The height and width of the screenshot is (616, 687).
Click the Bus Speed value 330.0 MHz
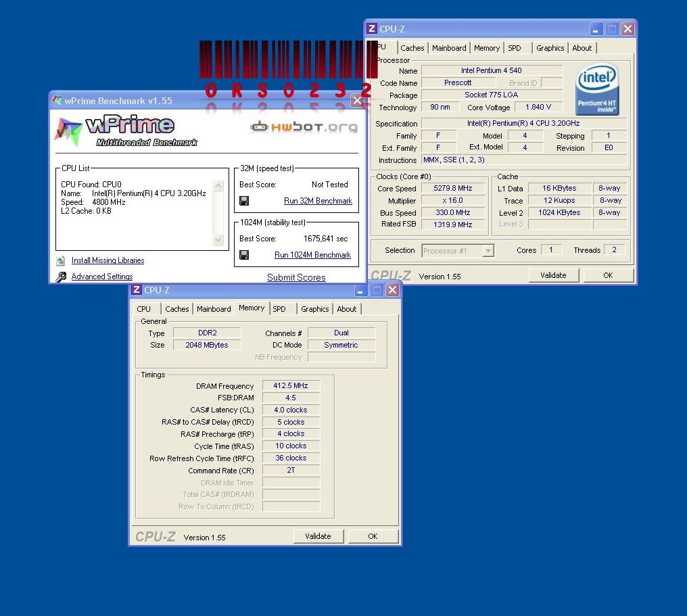[x=452, y=212]
